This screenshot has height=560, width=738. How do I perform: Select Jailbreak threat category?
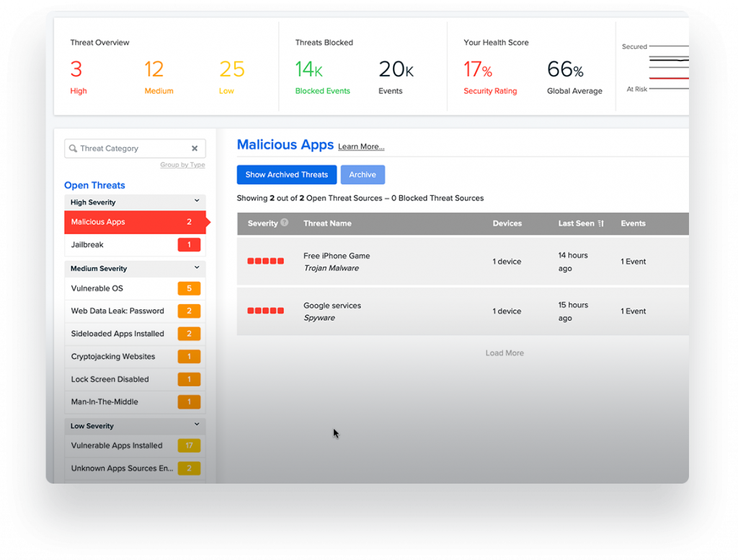(x=135, y=245)
